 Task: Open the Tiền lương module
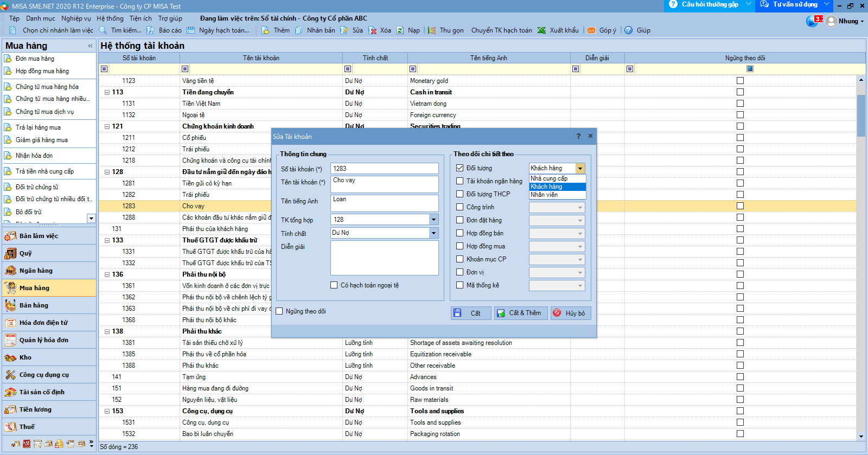pos(49,409)
